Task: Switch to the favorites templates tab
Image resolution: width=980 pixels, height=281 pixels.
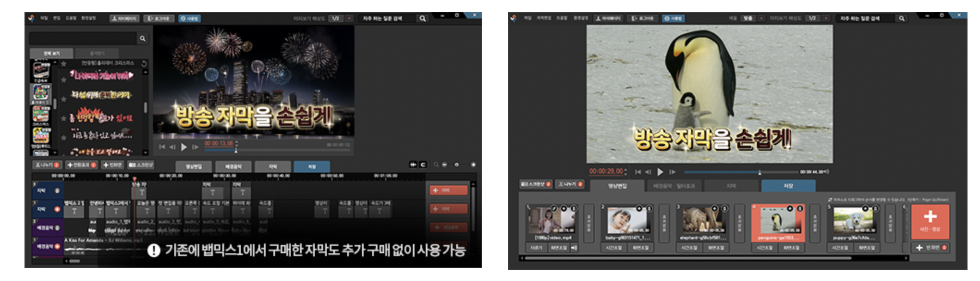Action: point(97,54)
